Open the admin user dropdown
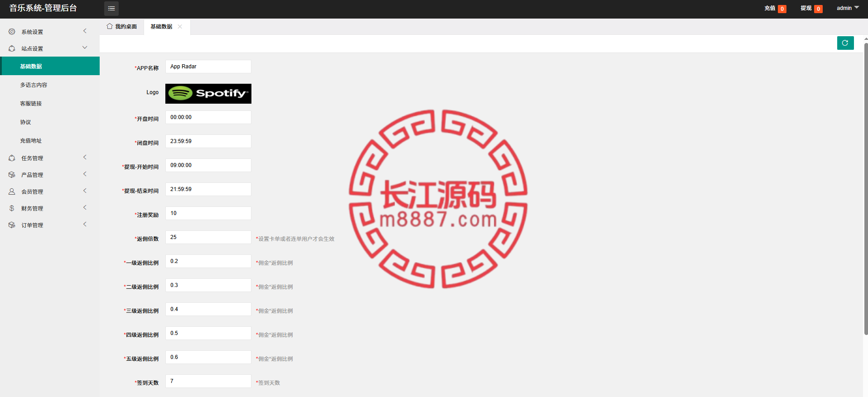 tap(848, 8)
